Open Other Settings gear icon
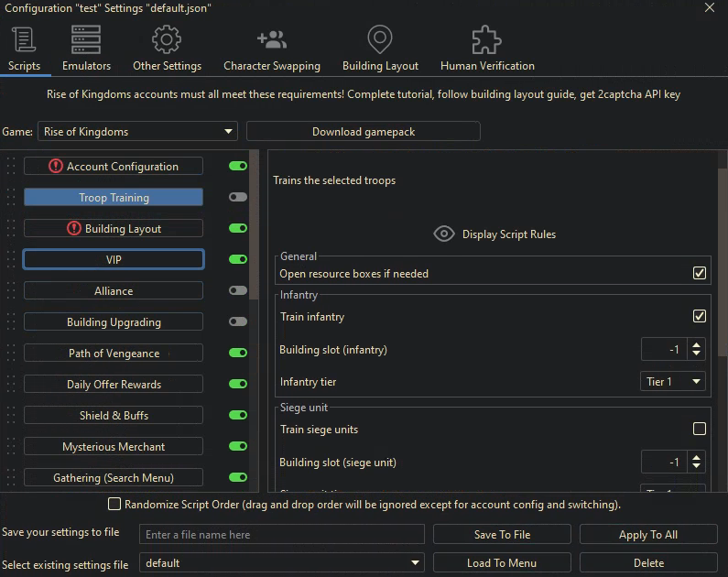 (167, 39)
